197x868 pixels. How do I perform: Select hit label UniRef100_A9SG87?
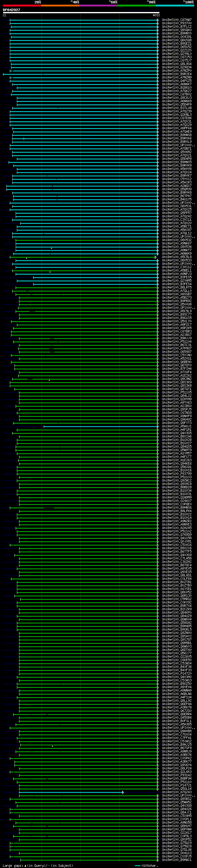pyautogui.click(x=177, y=294)
